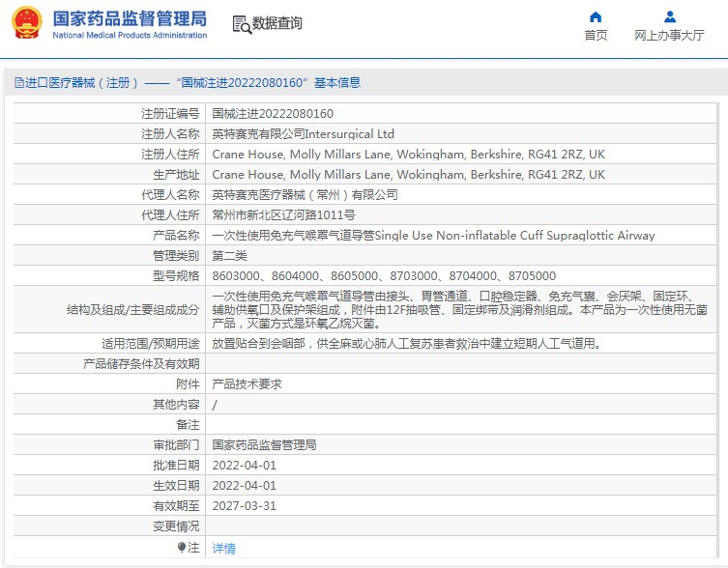Click the 进口医疗器械（注册）基本信息 heading
This screenshot has height=568, width=728.
click(x=188, y=83)
